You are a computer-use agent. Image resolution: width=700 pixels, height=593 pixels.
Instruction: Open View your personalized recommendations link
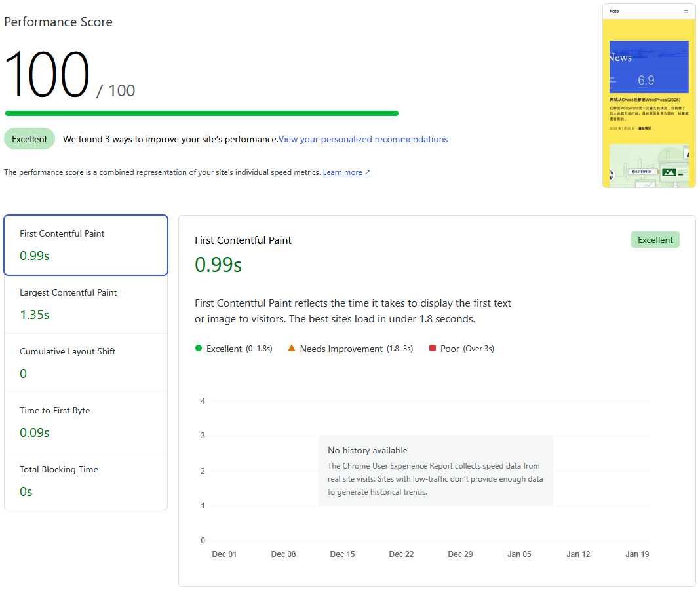tap(363, 139)
